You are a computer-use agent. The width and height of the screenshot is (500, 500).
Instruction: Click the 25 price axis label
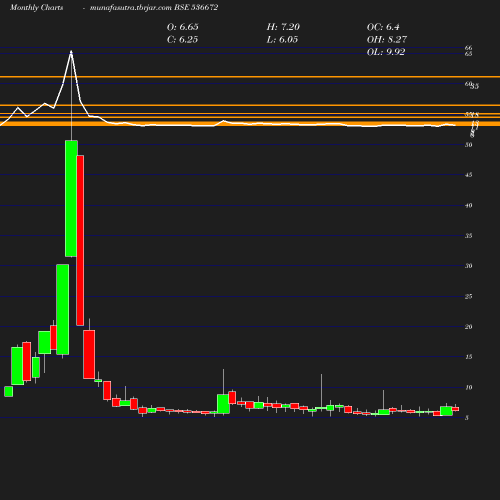click(x=468, y=296)
